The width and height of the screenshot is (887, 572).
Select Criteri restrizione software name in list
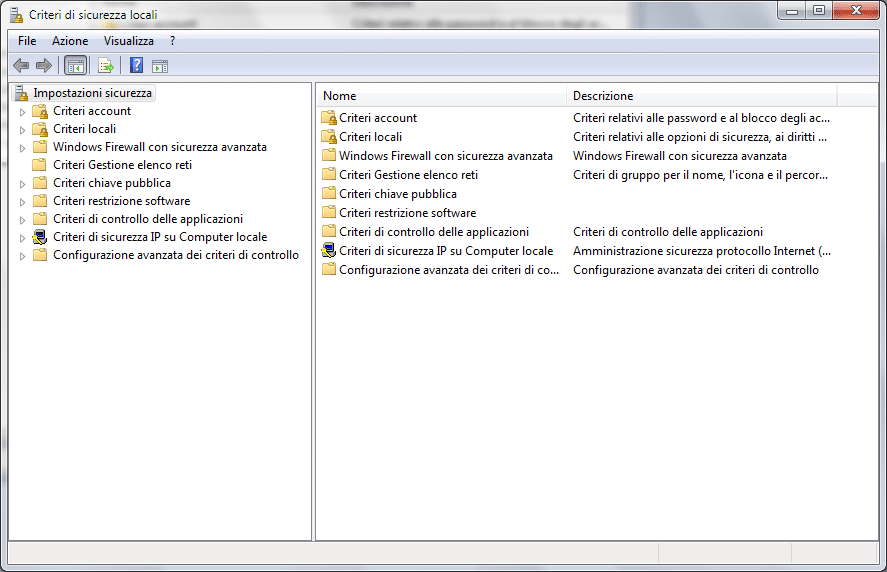(x=407, y=213)
